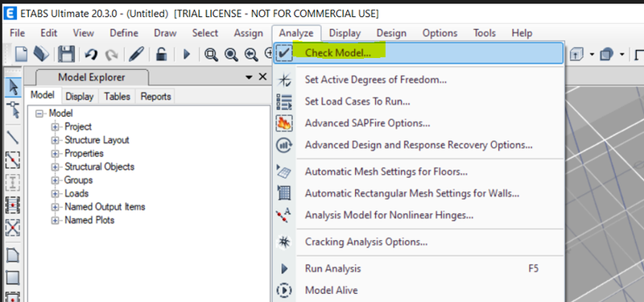This screenshot has width=644, height=302.
Task: Open the Define menu
Action: (124, 33)
